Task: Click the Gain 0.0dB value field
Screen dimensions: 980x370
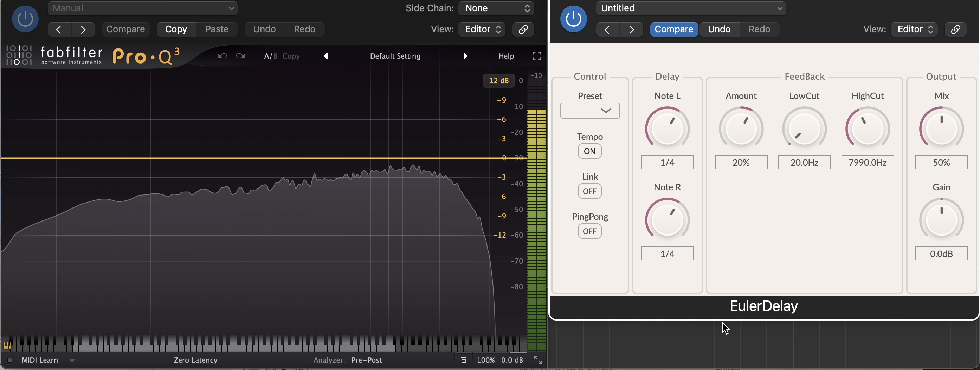Action: click(x=941, y=254)
